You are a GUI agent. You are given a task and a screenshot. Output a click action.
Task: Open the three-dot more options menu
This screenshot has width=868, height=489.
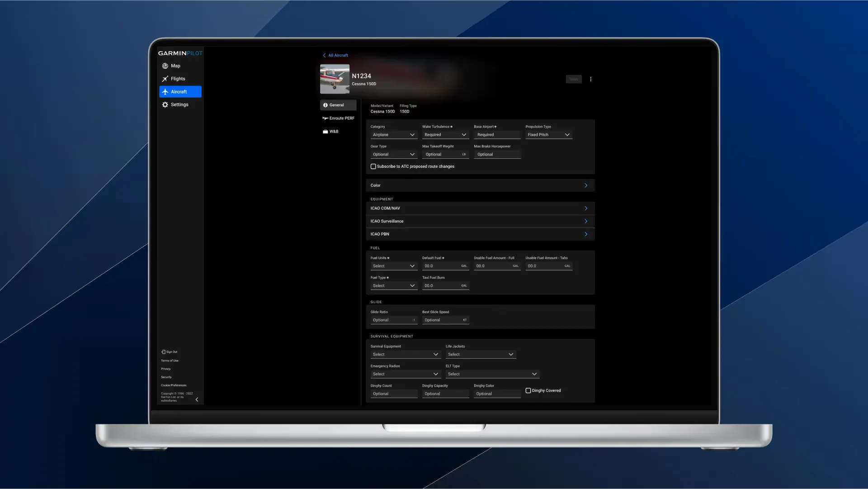coord(590,79)
